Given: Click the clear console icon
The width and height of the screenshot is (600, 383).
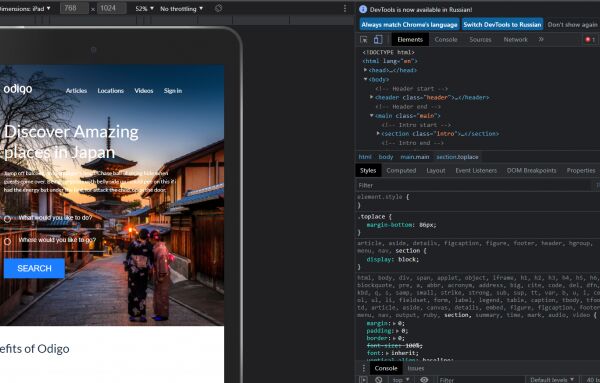Looking at the screenshot, I should point(378,380).
